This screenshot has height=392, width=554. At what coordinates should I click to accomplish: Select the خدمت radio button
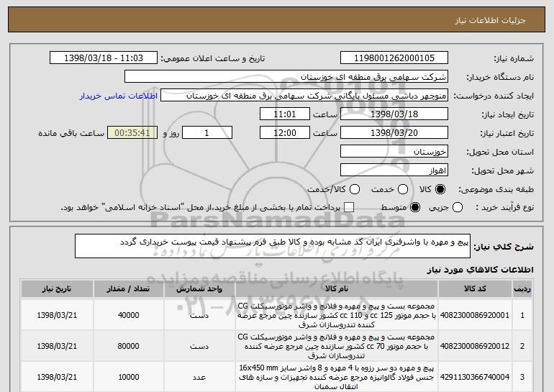pos(395,189)
